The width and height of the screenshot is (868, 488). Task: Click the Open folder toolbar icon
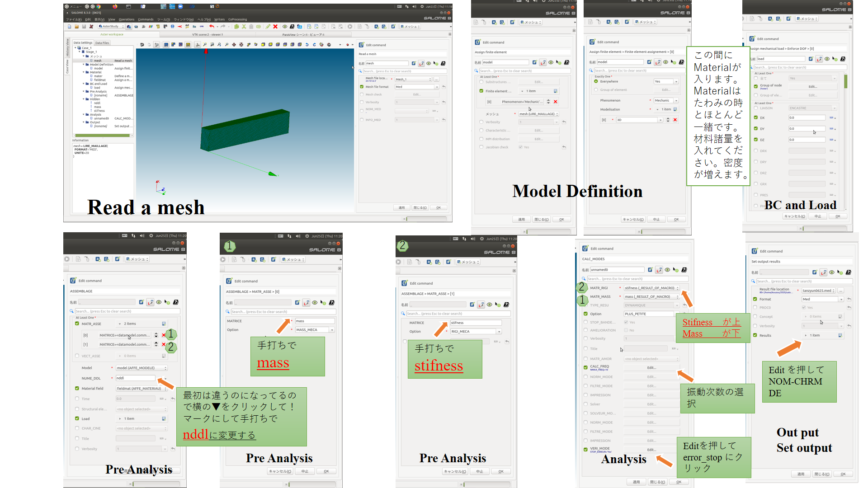[x=77, y=27]
